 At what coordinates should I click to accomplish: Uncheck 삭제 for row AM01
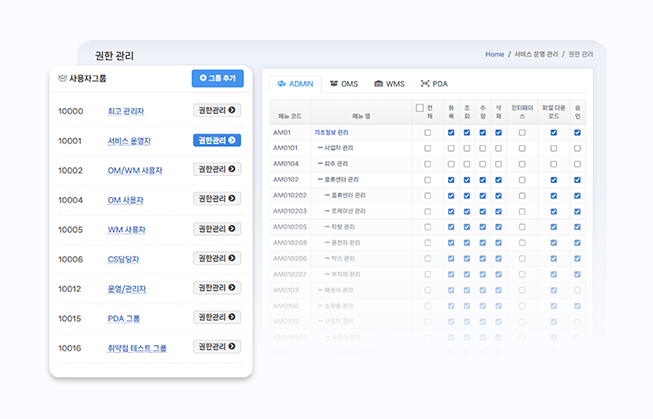[x=498, y=132]
